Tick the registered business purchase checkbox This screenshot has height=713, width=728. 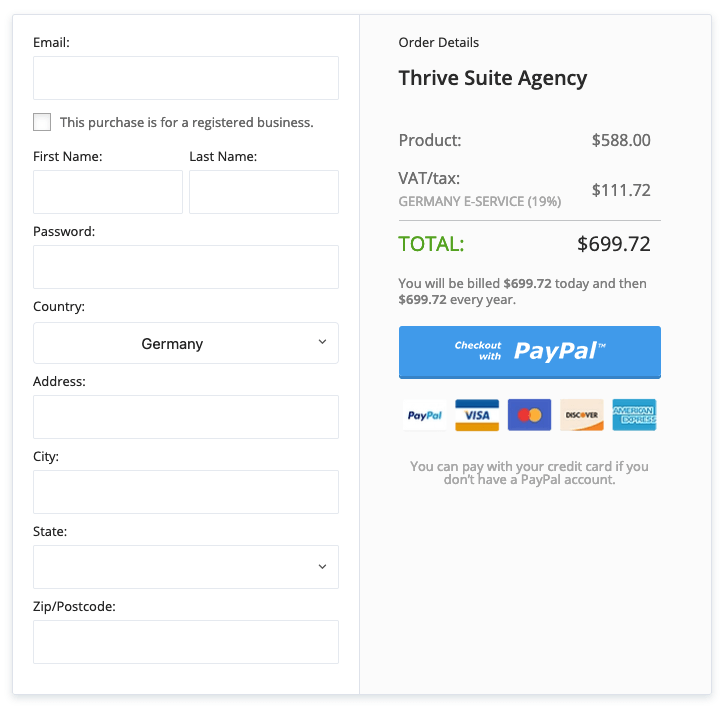[x=42, y=122]
